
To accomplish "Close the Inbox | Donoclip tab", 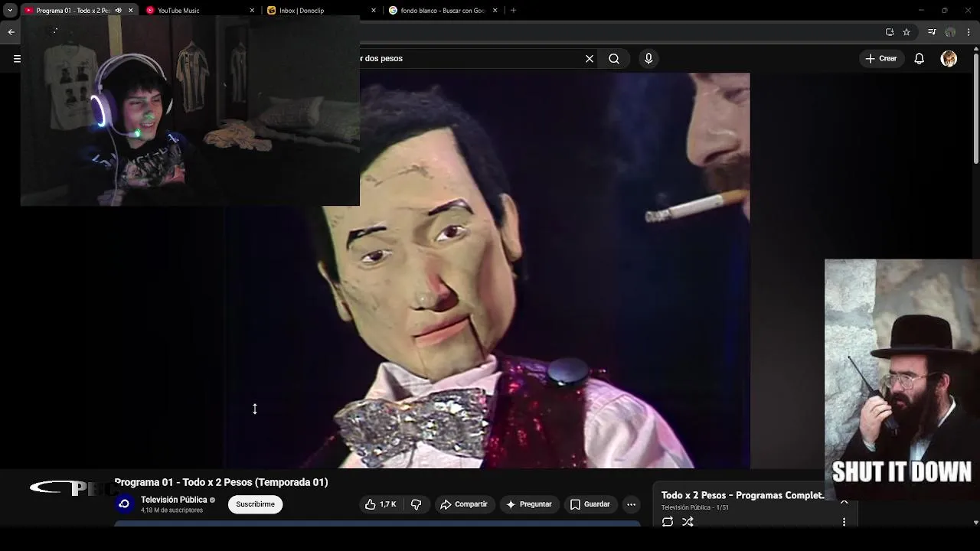I will [x=374, y=11].
